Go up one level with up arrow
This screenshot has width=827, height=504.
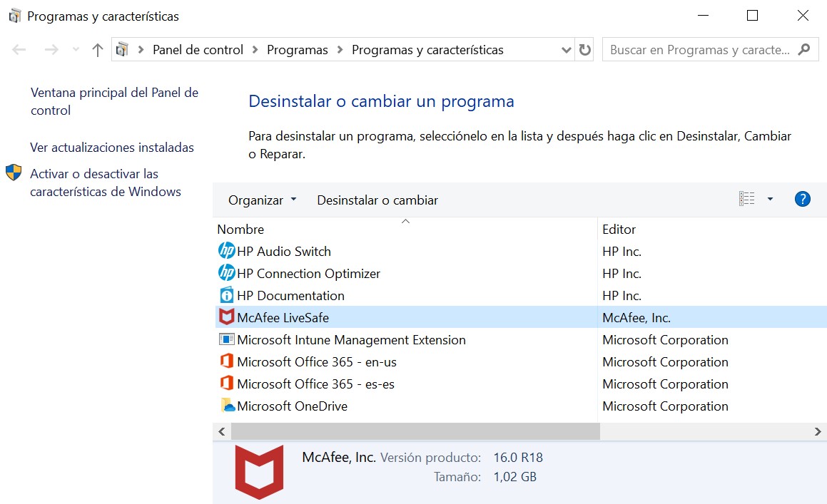coord(97,50)
